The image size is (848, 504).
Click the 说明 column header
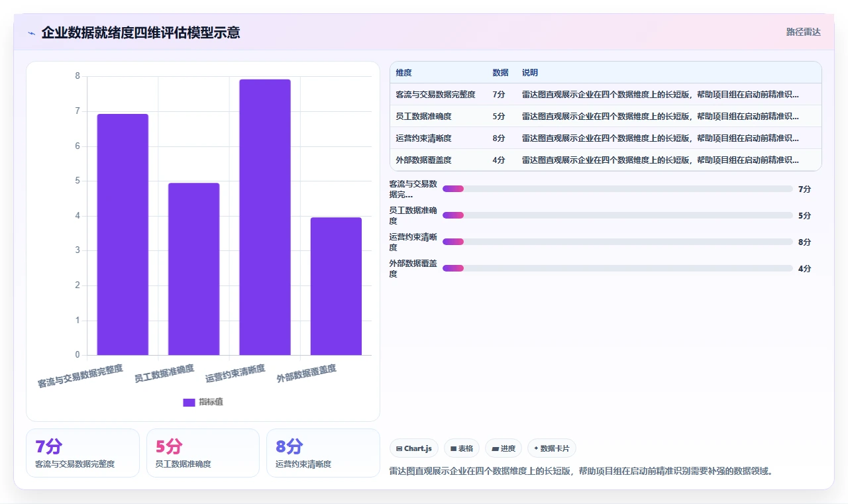coord(530,73)
